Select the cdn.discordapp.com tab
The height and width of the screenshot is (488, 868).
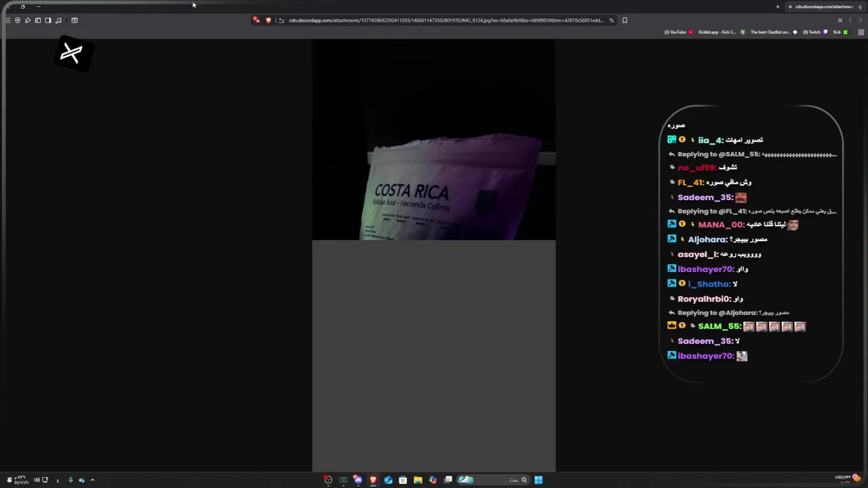tap(824, 7)
